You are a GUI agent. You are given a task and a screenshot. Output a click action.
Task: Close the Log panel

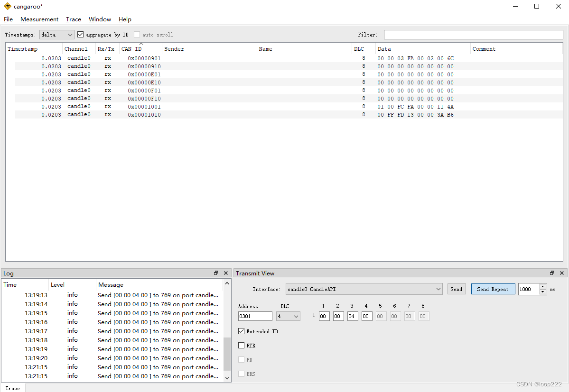226,273
